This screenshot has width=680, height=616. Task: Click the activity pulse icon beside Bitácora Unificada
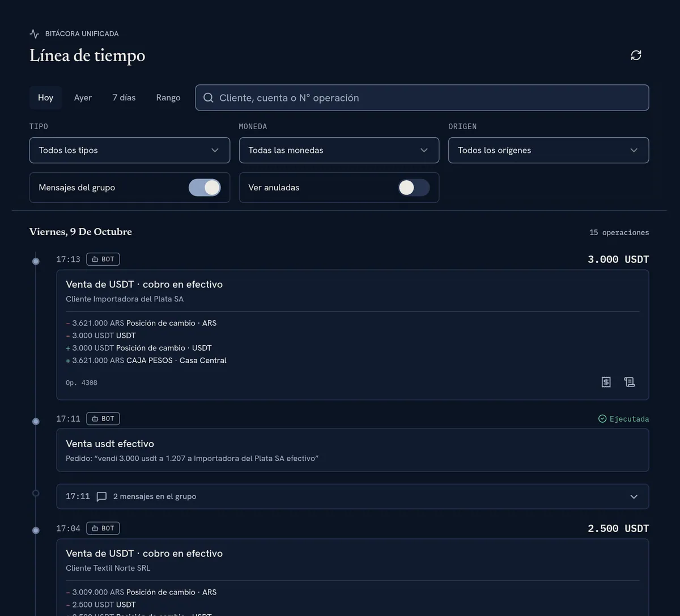35,33
